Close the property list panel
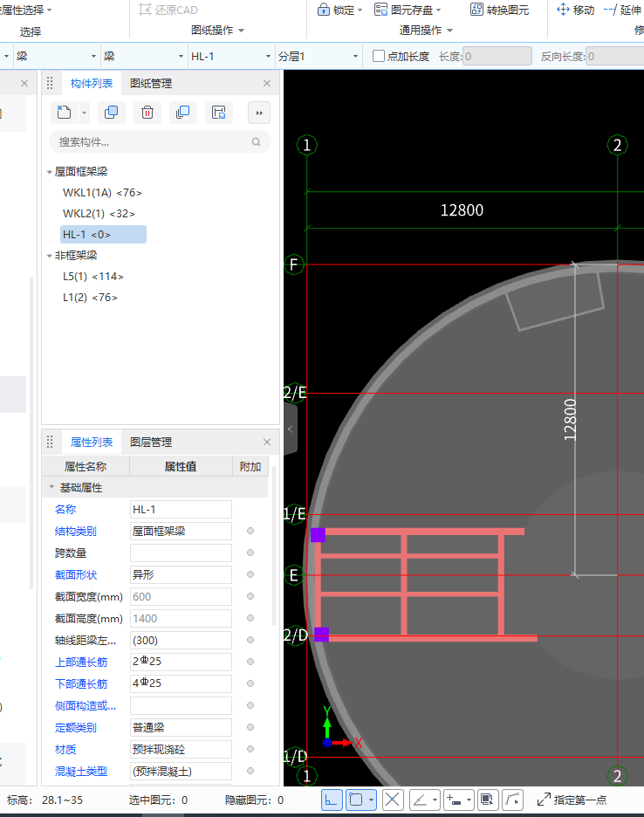Image resolution: width=644 pixels, height=817 pixels. pyautogui.click(x=267, y=442)
